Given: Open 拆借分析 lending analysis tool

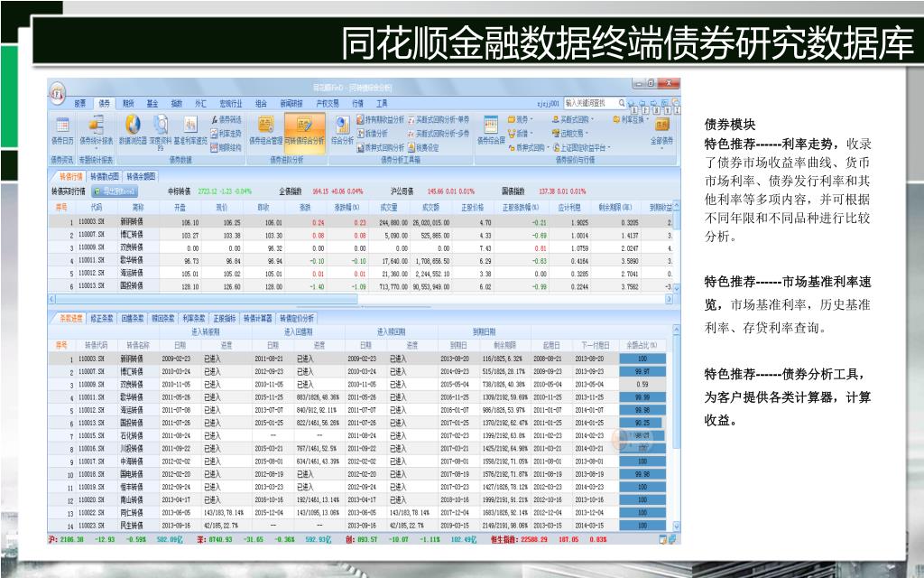Looking at the screenshot, I should [x=373, y=134].
